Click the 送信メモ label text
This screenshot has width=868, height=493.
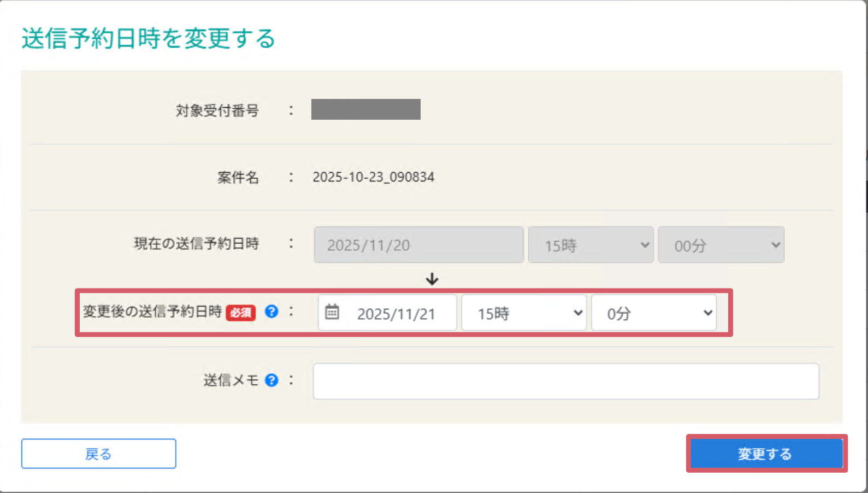[230, 380]
